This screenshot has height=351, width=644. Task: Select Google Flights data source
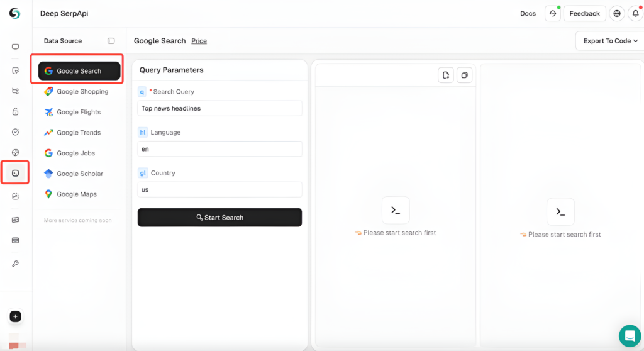(79, 112)
